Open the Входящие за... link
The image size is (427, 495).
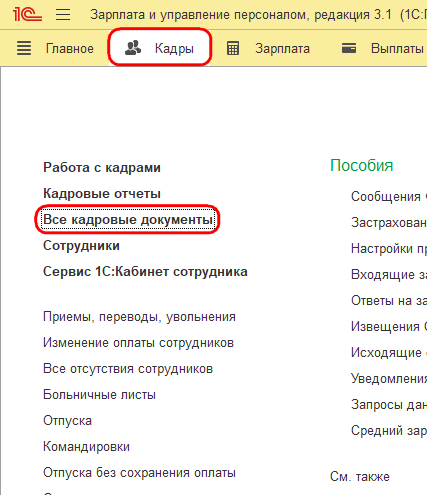389,275
